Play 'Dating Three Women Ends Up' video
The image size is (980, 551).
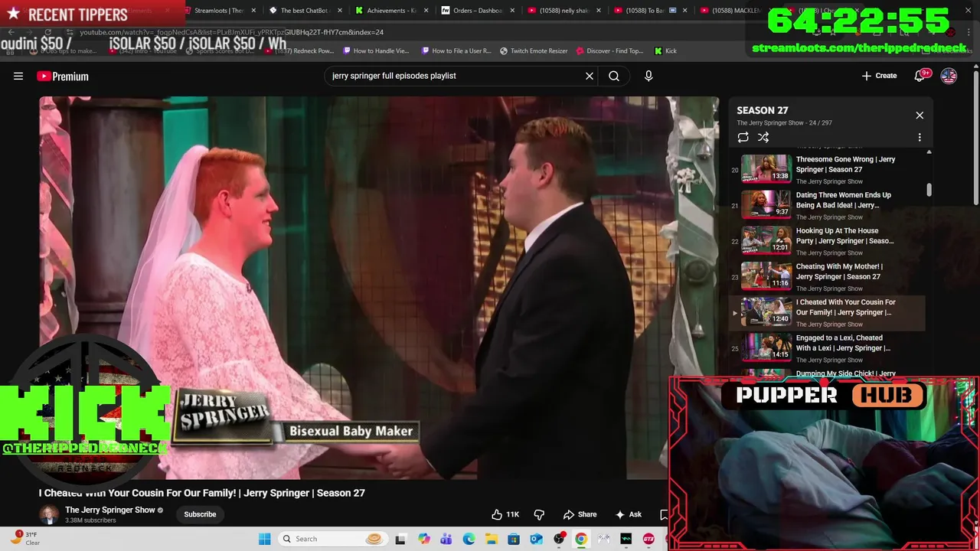point(827,205)
